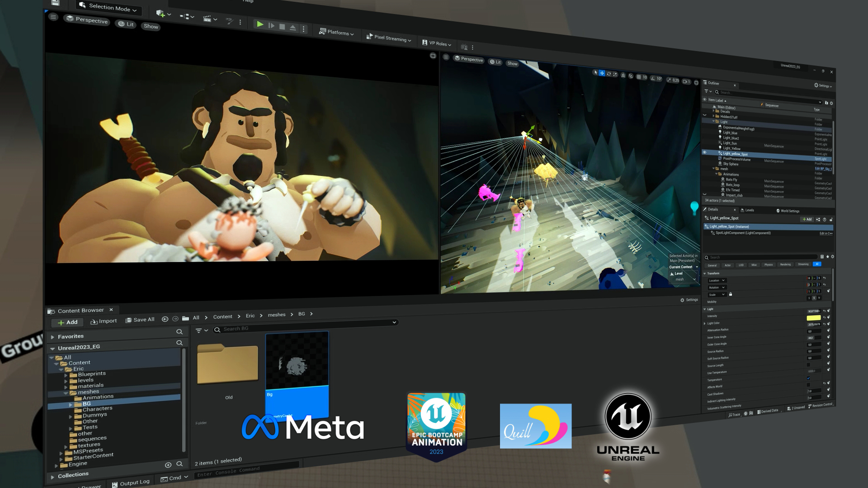Click the Details favorites star icon
Viewport: 868px width, 488px height.
coord(827,257)
